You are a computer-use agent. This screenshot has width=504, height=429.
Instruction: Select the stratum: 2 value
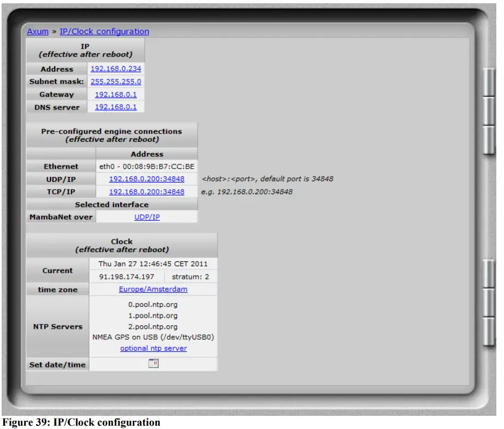(x=190, y=277)
